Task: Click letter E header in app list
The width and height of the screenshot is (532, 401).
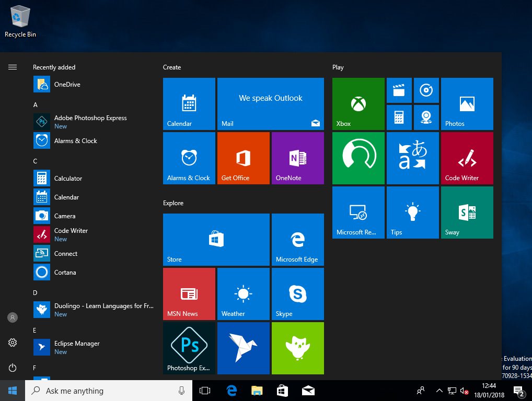Action: (34, 330)
